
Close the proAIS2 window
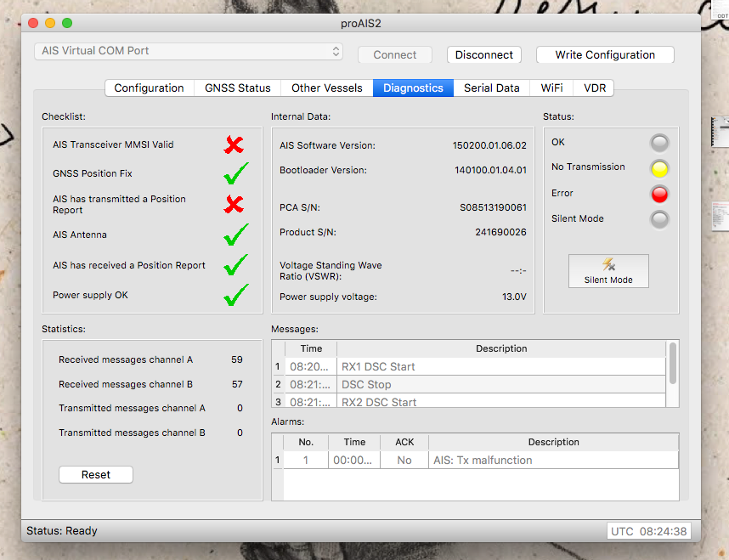[x=33, y=23]
